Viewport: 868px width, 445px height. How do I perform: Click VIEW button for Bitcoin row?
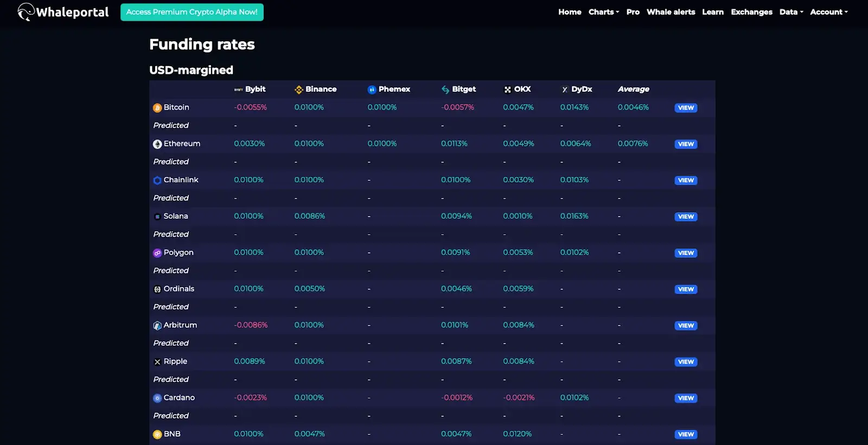pyautogui.click(x=686, y=108)
